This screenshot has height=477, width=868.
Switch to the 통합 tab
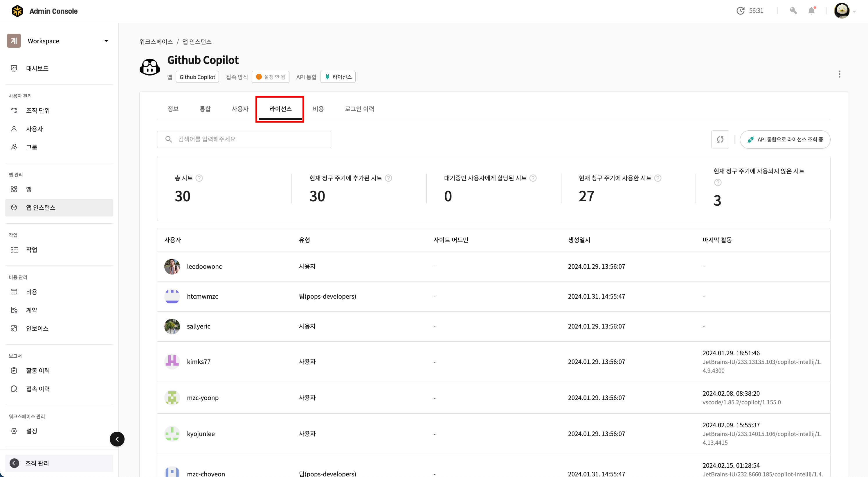[x=205, y=109]
